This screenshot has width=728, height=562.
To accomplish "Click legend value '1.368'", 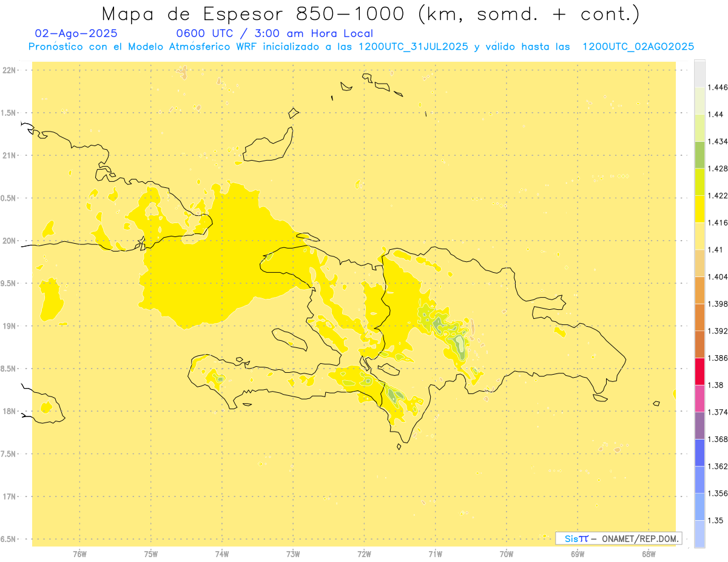I will point(717,439).
